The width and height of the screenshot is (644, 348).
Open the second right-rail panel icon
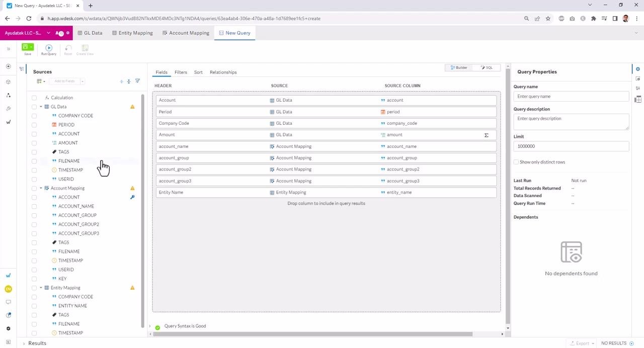pyautogui.click(x=638, y=78)
